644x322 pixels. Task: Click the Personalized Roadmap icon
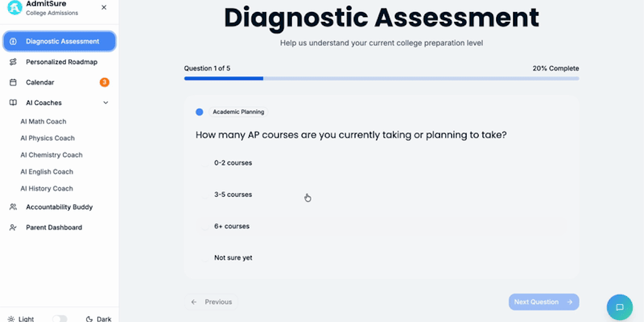[13, 62]
